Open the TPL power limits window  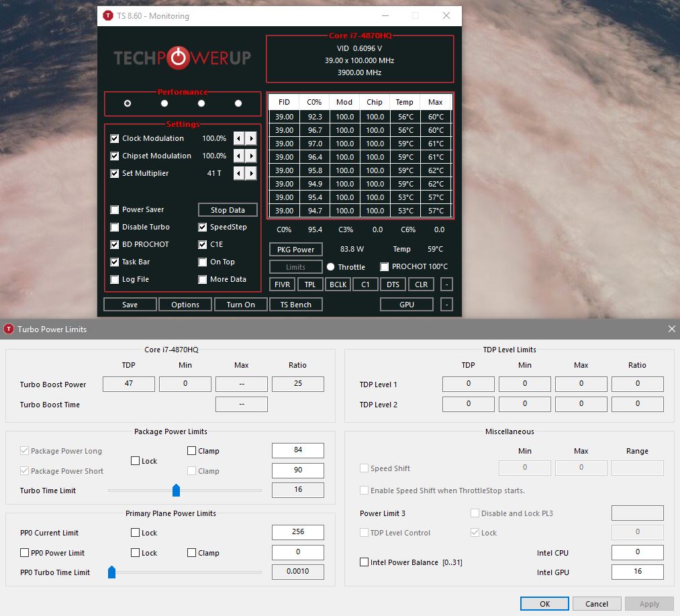coord(309,285)
